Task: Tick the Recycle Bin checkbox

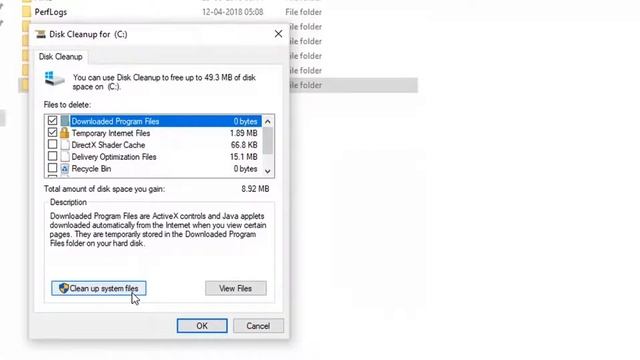Action: coord(52,168)
